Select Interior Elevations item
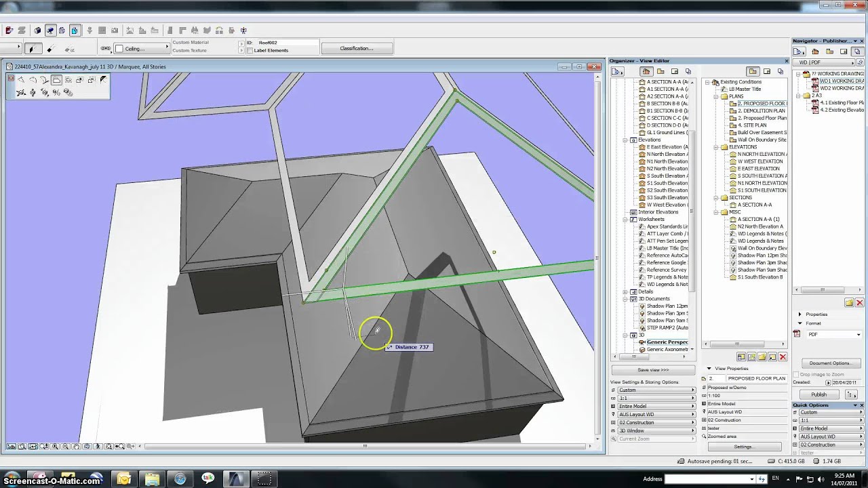The image size is (868, 488). pyautogui.click(x=658, y=212)
